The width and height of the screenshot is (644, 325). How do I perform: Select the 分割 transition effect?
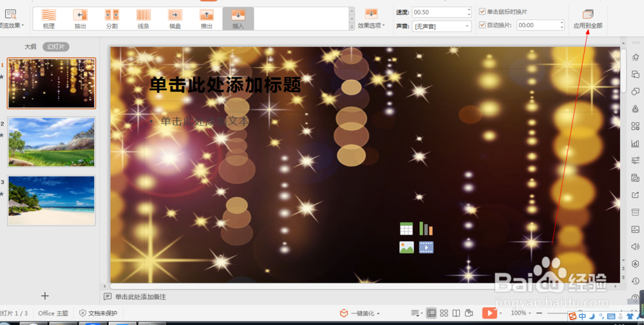111,19
